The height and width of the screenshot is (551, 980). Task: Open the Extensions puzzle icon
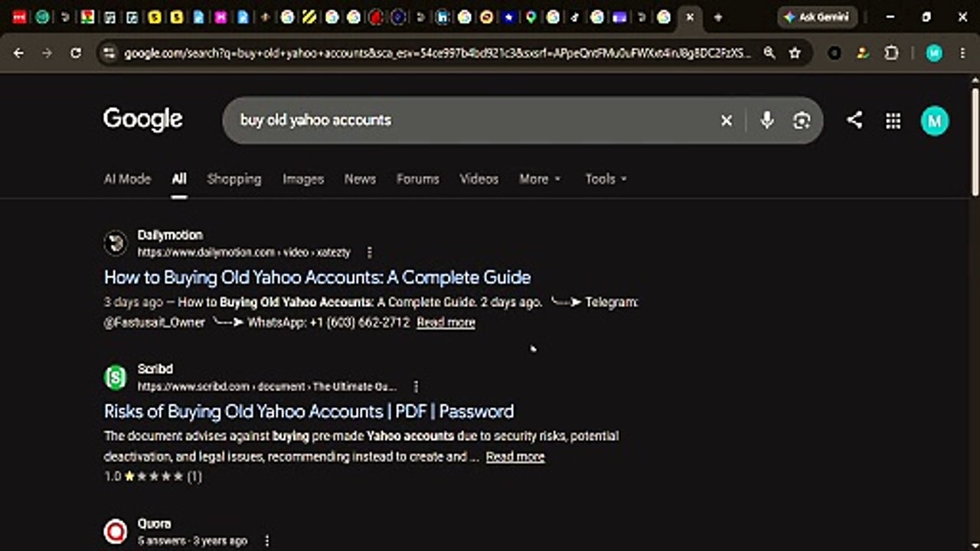(x=891, y=53)
